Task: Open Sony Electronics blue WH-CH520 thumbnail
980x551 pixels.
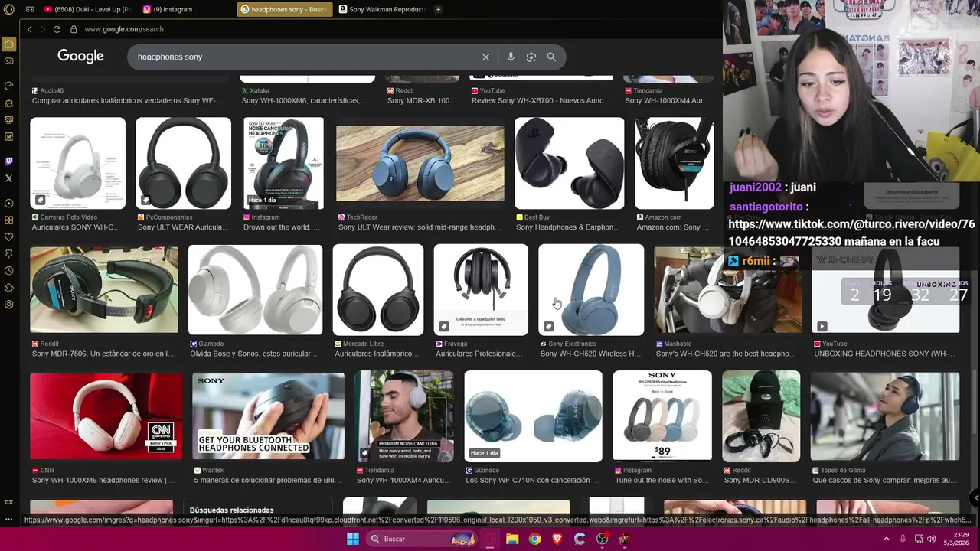Action: click(x=591, y=290)
